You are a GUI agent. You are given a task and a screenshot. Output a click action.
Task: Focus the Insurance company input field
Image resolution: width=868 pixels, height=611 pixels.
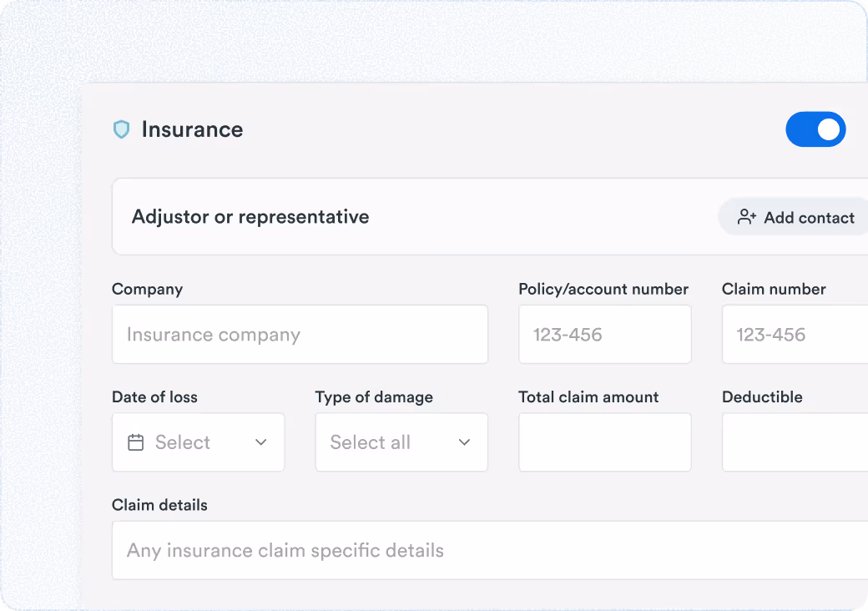coord(300,335)
